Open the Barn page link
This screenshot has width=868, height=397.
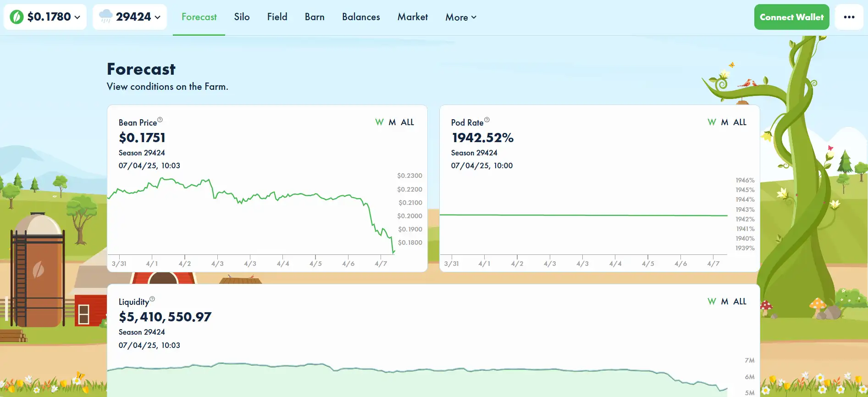click(x=315, y=17)
